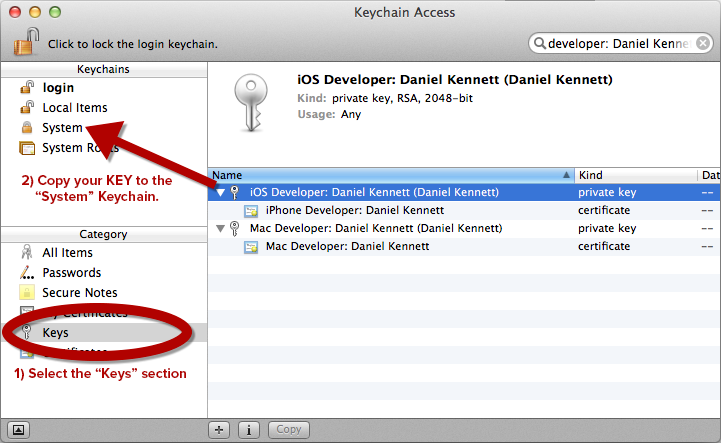Click inside the search field
721x443 pixels.
coord(618,43)
